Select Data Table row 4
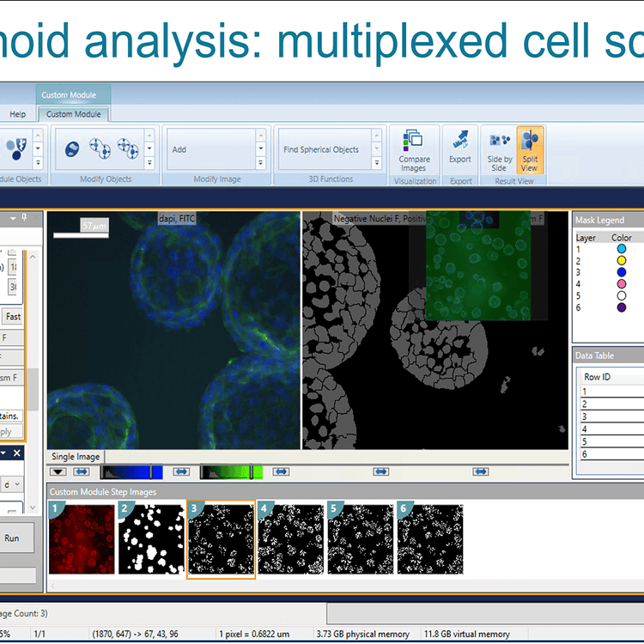Viewport: 644px width, 644px height. click(x=612, y=429)
